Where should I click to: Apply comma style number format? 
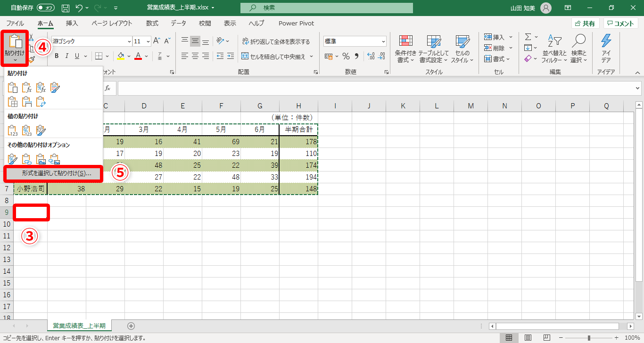(357, 57)
